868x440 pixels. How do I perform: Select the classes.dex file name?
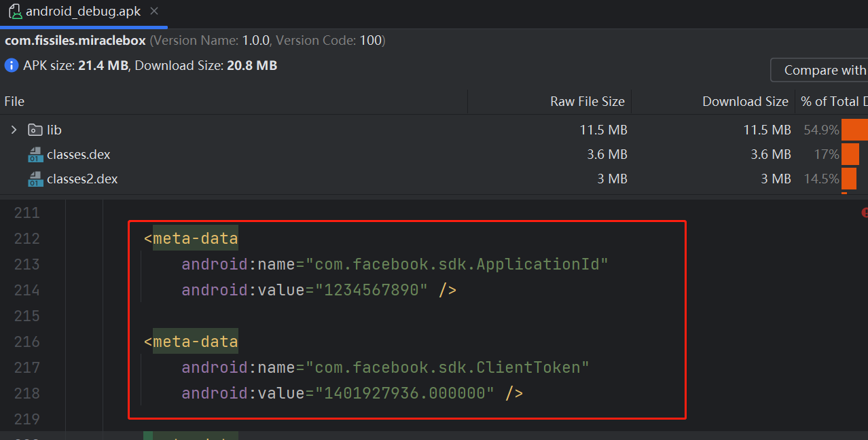[78, 155]
